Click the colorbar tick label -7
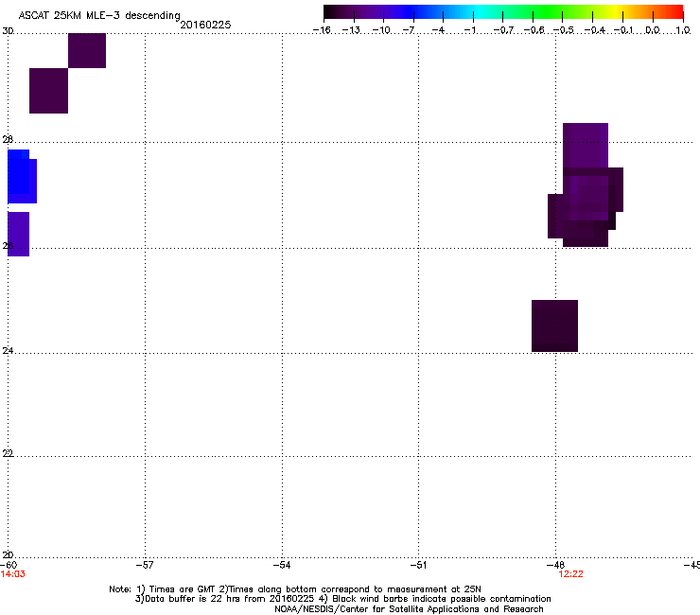Viewport: 700px width, 615px height. coord(409,30)
